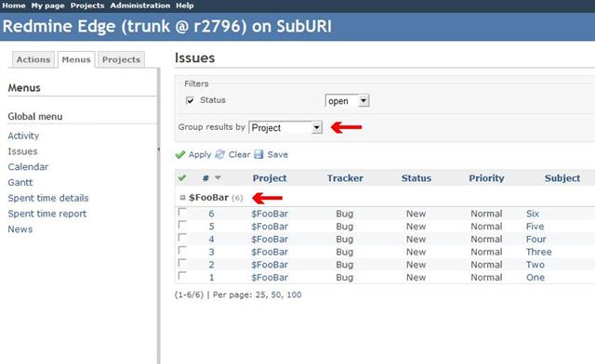Open issue subject 'Five'
Image resolution: width=595 pixels, height=364 pixels.
(535, 227)
